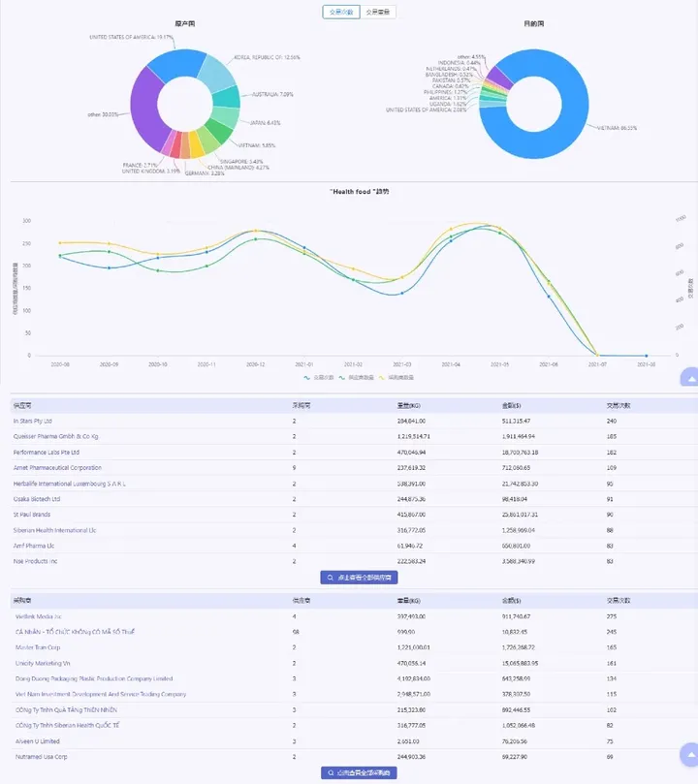The height and width of the screenshot is (784, 698).
Task: Click the 金额($) column header in the supplier table
Action: [x=511, y=405]
